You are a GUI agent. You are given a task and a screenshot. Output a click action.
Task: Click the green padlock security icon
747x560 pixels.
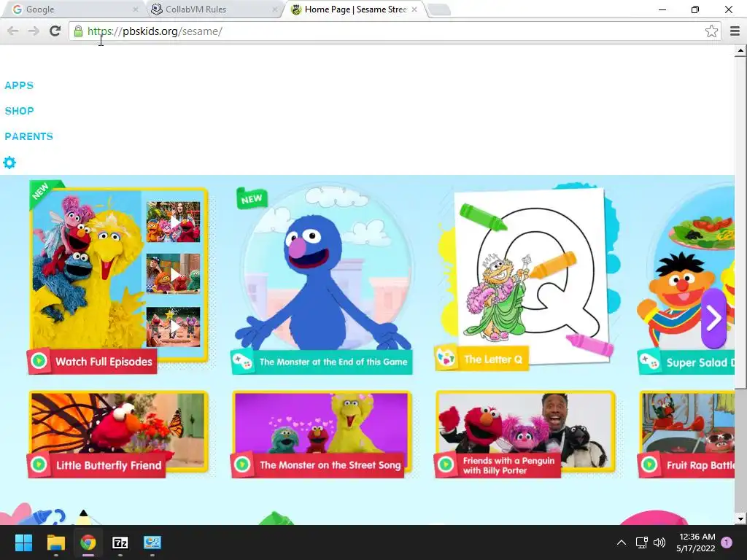tap(78, 31)
